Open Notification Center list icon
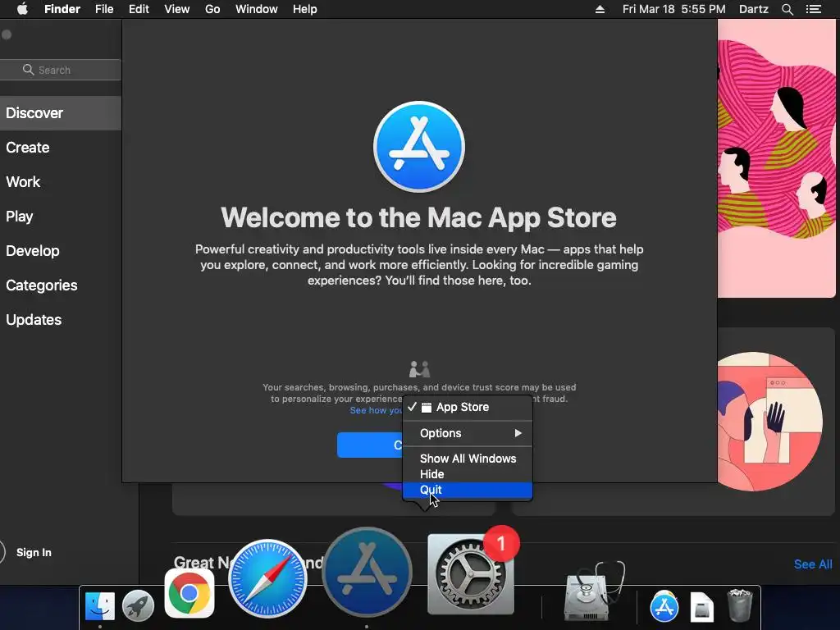This screenshot has height=630, width=840. click(x=814, y=9)
